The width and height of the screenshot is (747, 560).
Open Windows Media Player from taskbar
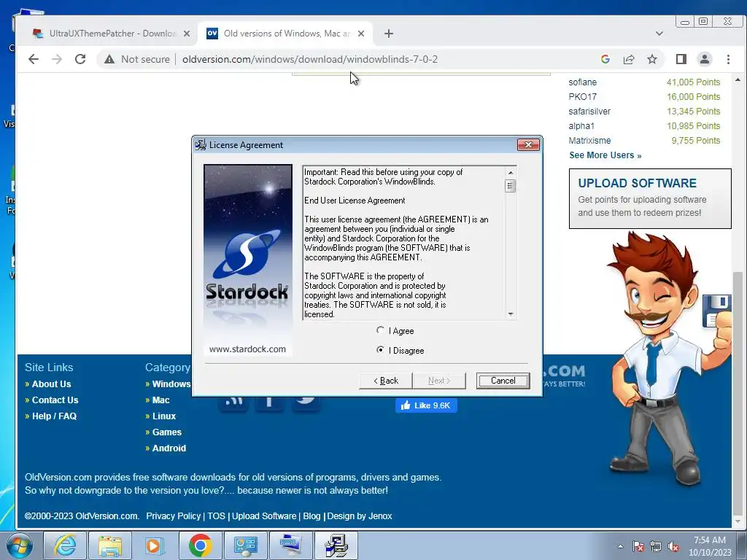(155, 545)
